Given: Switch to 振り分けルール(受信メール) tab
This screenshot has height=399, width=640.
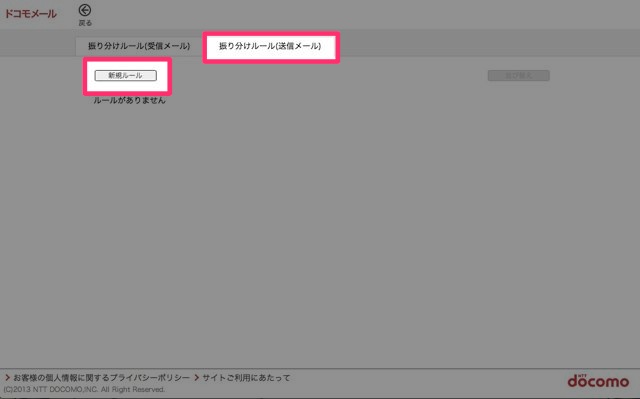Looking at the screenshot, I should [139, 46].
